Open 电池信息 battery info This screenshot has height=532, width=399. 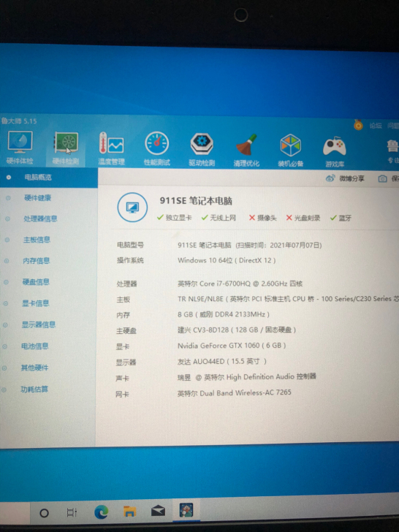pos(35,346)
